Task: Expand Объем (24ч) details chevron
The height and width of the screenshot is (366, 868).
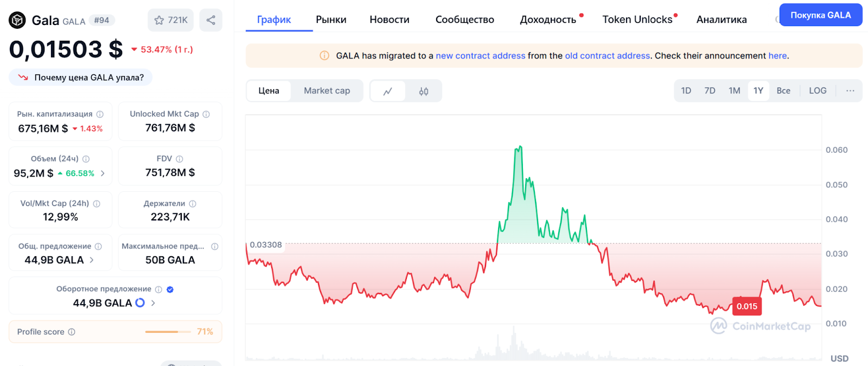Action: [103, 173]
